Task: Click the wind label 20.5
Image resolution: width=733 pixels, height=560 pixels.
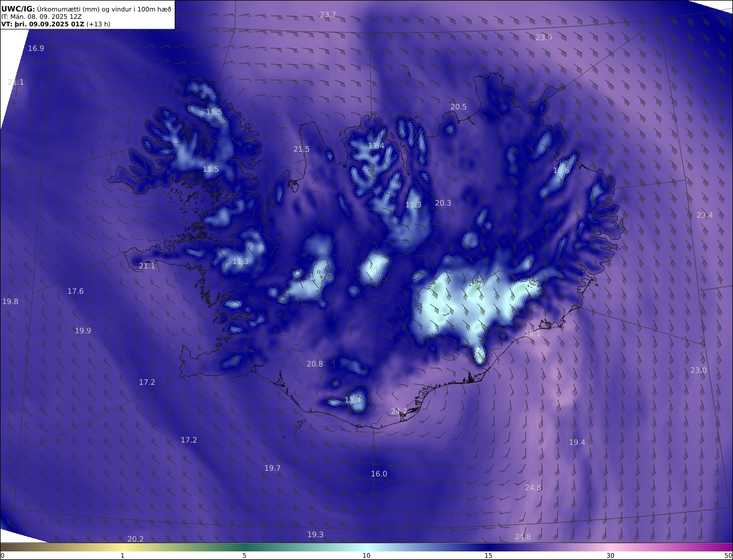Action: click(x=459, y=107)
